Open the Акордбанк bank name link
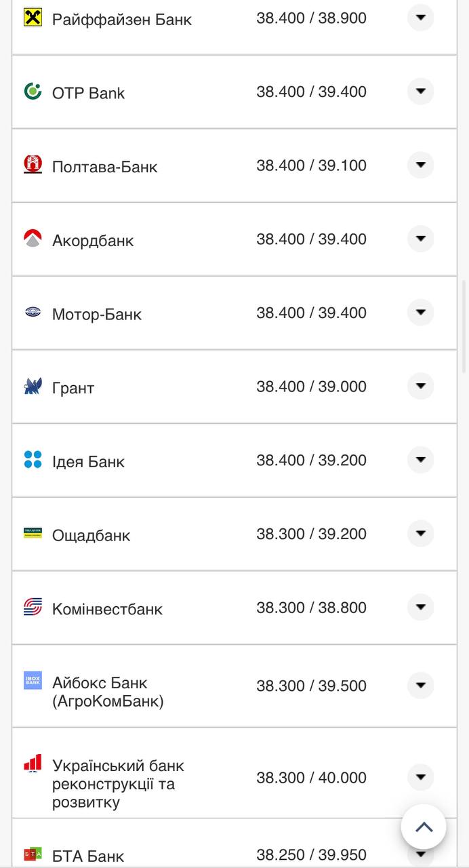 [x=93, y=241]
